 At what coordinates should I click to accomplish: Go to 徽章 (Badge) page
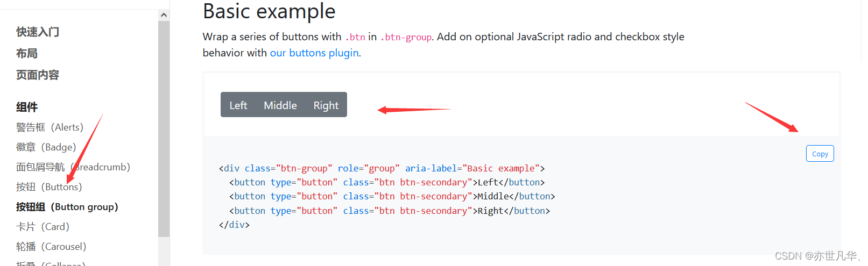click(x=46, y=147)
